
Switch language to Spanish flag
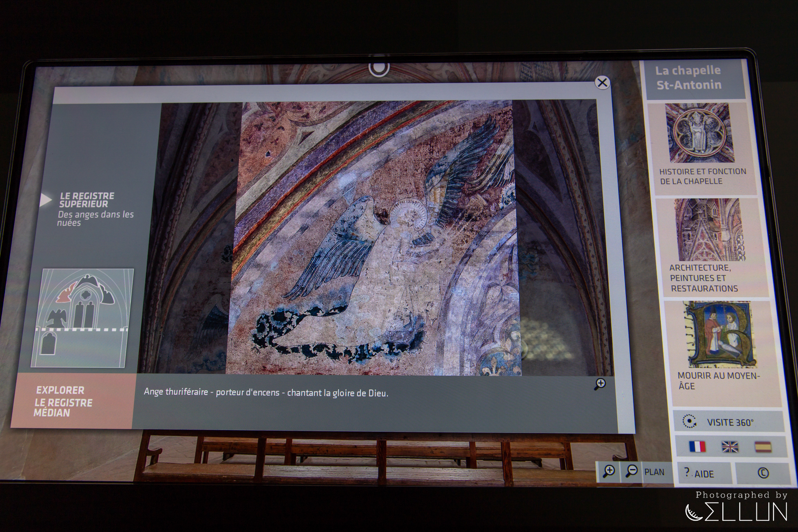tap(763, 447)
